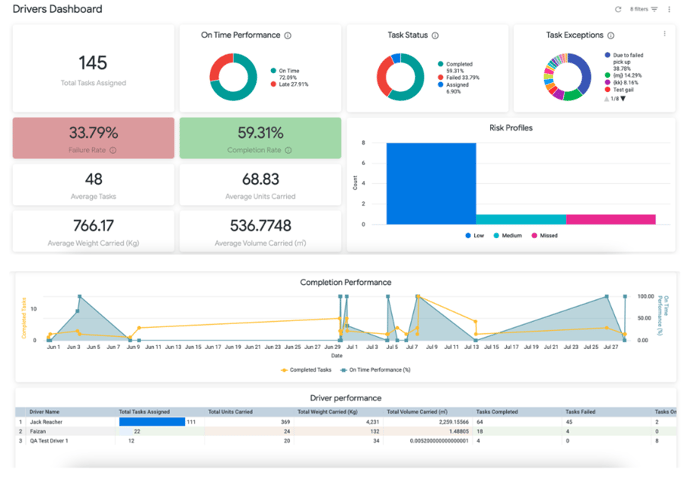Sort table by Total Weight Carried (Kg) column
The width and height of the screenshot is (688, 485).
click(x=328, y=412)
